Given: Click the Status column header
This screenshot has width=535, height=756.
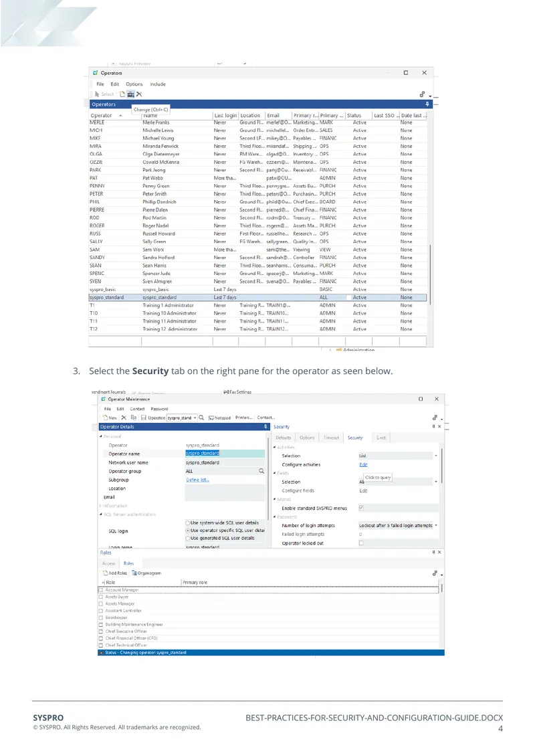Looking at the screenshot, I should 358,115.
